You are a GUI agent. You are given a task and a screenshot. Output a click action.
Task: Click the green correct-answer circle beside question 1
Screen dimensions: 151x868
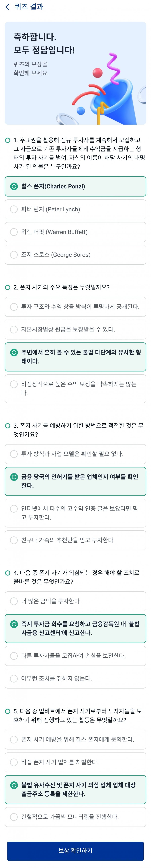(x=8, y=140)
